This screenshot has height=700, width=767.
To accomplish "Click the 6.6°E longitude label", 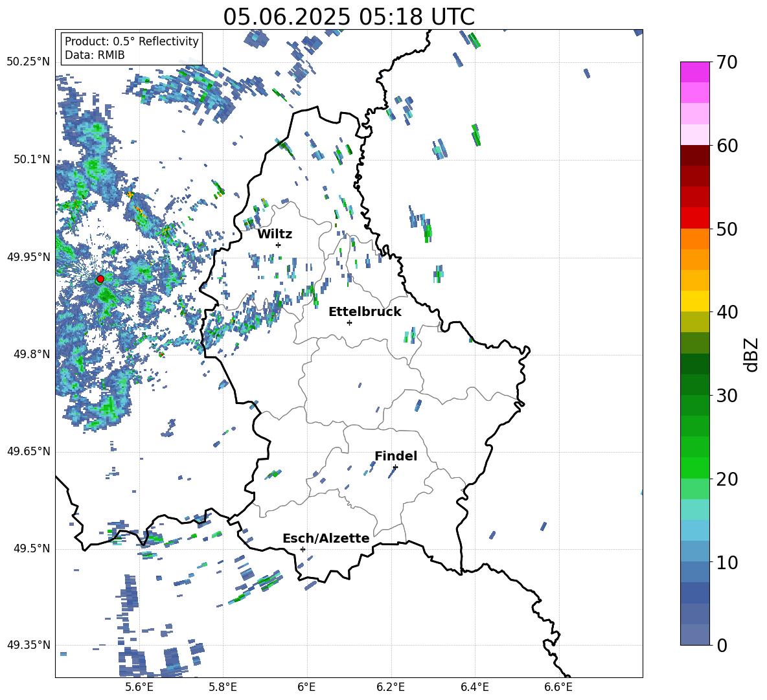I will pos(558,687).
